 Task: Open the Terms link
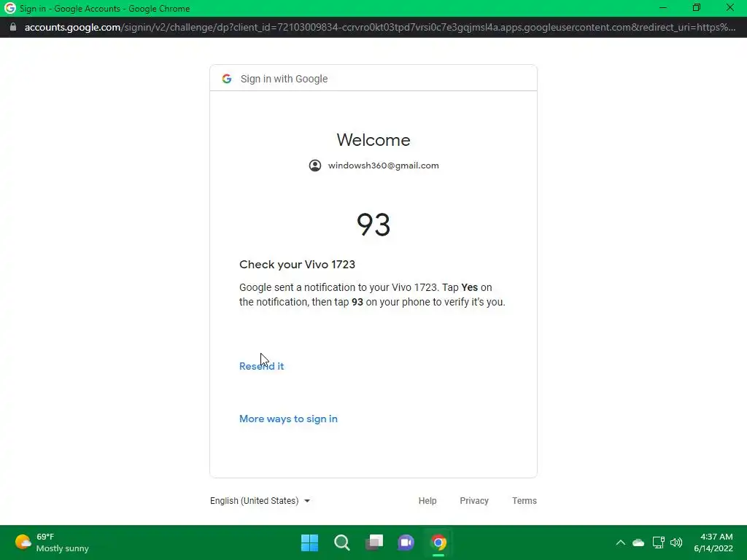pyautogui.click(x=524, y=500)
